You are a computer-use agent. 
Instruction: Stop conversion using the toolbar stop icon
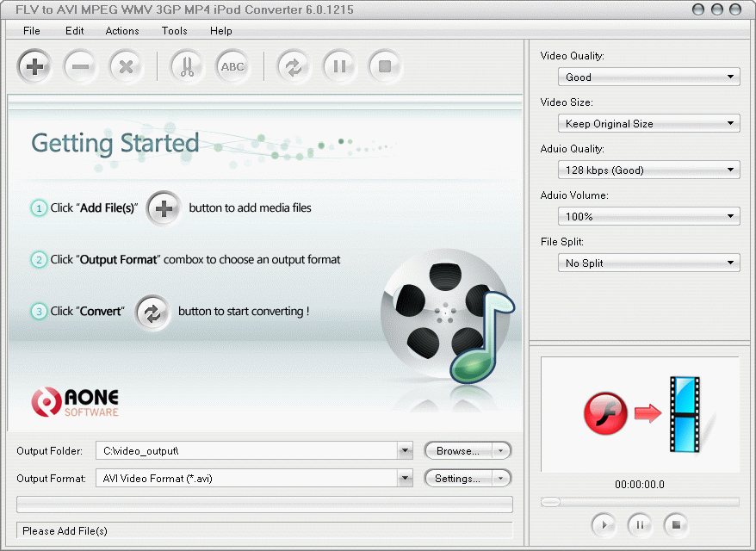[385, 66]
